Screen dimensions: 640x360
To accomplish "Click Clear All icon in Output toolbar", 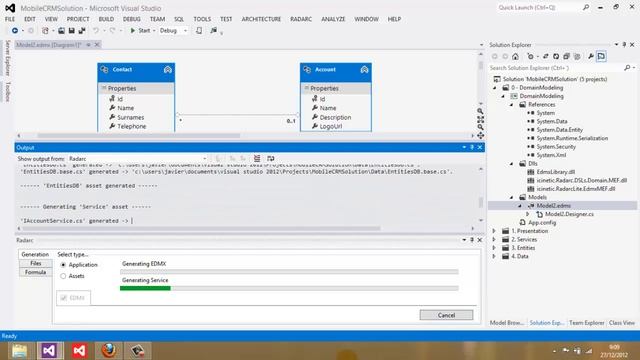I will (x=257, y=158).
